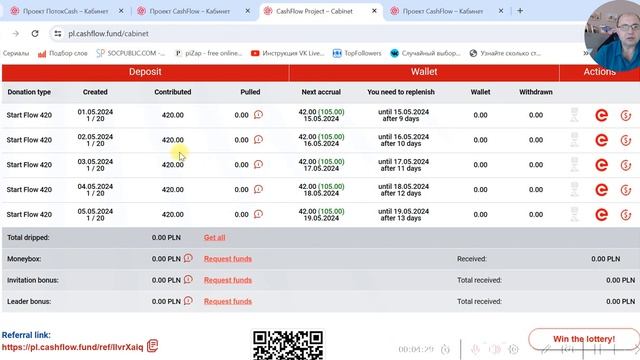The width and height of the screenshot is (640, 360).
Task: Open site information icon in the address bar
Action: 58,33
